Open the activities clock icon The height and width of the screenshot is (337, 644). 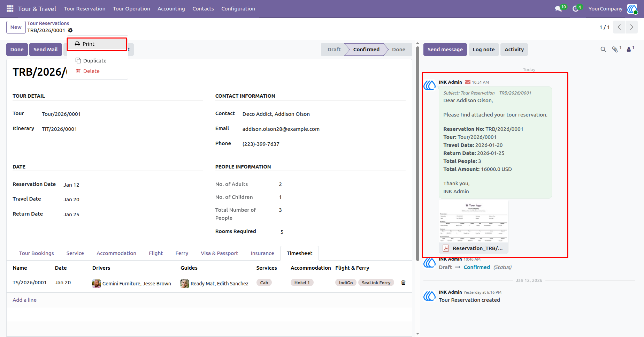(x=575, y=9)
